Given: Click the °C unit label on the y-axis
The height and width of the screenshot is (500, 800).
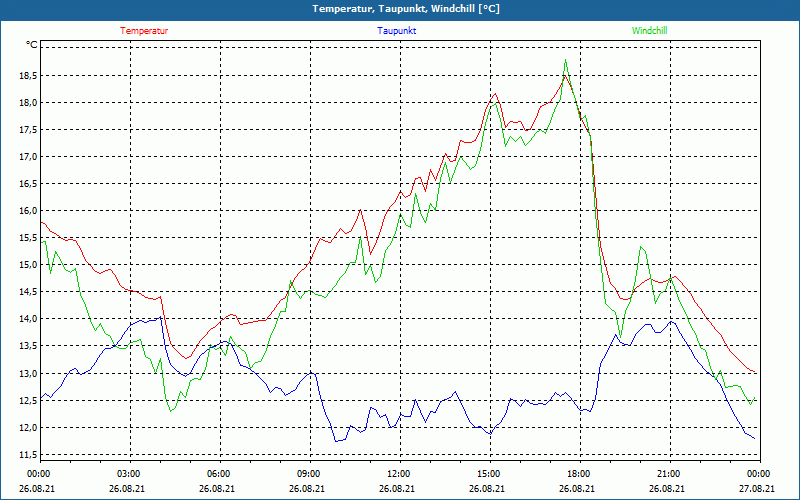Looking at the screenshot, I should pyautogui.click(x=32, y=45).
